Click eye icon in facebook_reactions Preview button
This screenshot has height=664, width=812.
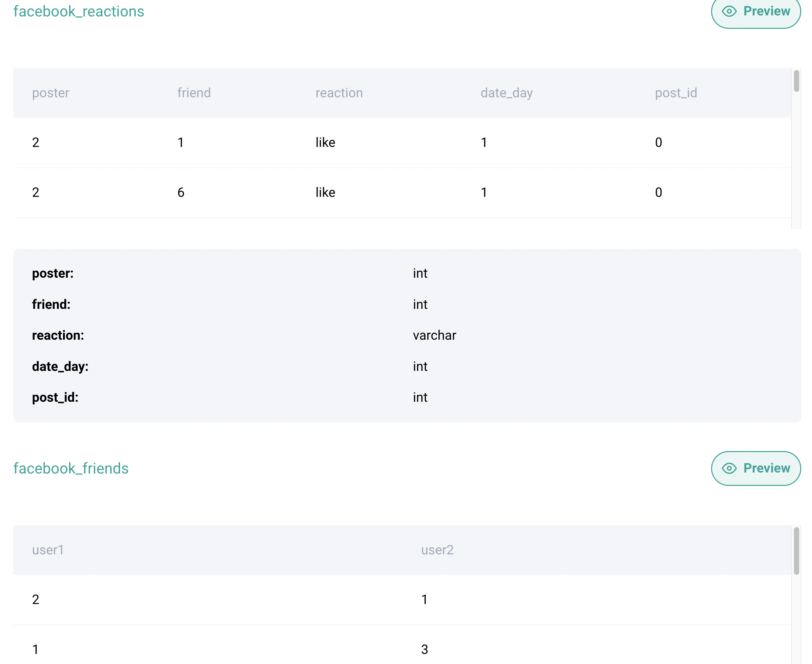[729, 11]
